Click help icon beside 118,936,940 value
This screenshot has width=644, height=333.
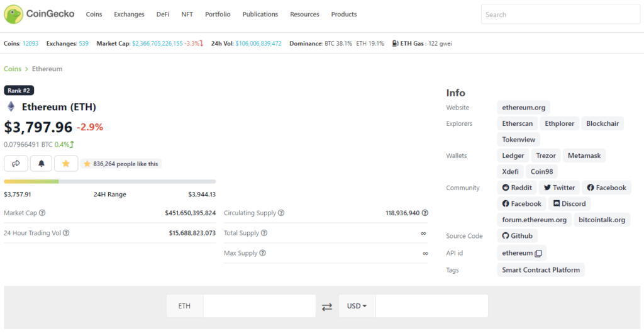point(425,213)
